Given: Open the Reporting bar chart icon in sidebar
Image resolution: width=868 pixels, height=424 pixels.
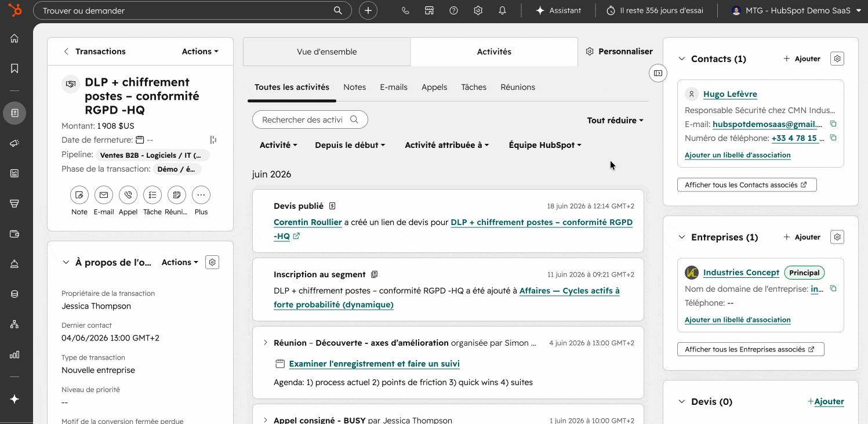Looking at the screenshot, I should click(14, 354).
